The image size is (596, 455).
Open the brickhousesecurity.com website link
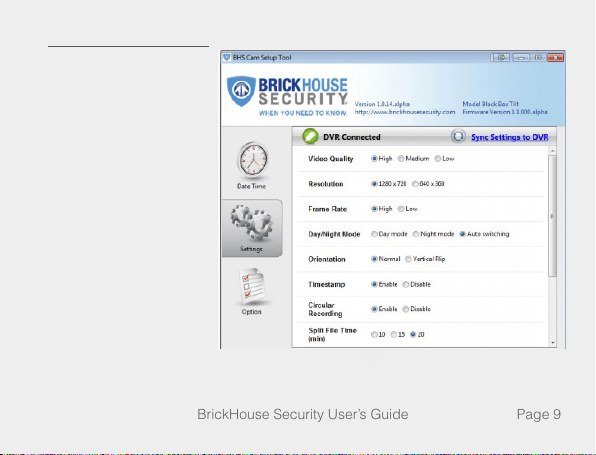[405, 112]
